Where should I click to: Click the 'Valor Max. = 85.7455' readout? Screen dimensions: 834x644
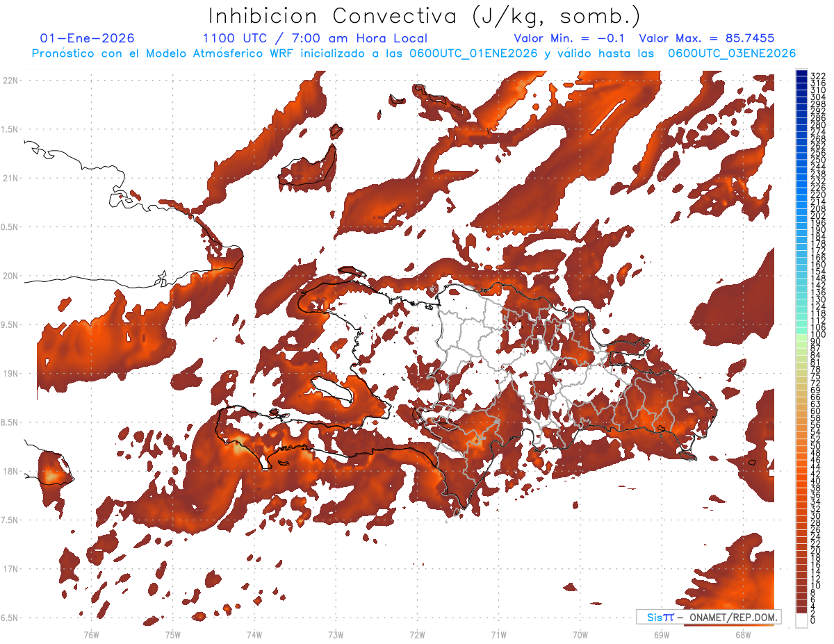(706, 38)
